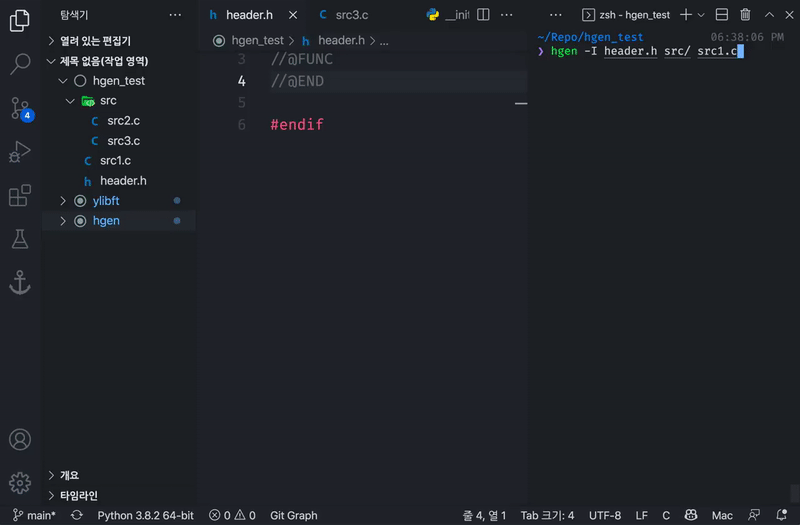Split the editor to the right
The image size is (800, 525).
483,15
